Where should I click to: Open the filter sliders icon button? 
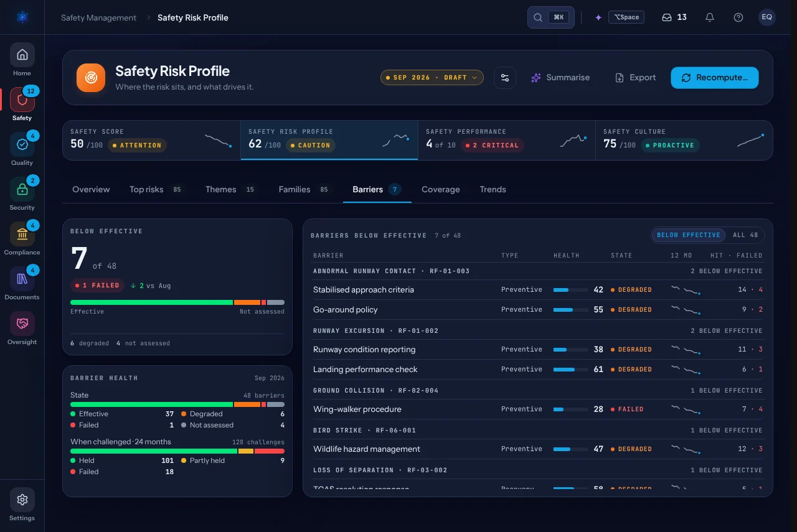click(x=505, y=78)
